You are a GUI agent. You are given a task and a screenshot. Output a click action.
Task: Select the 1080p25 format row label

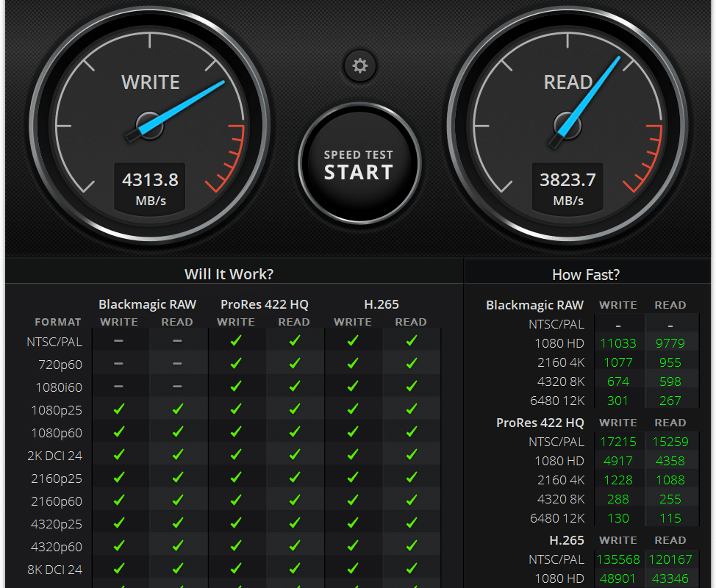click(57, 410)
